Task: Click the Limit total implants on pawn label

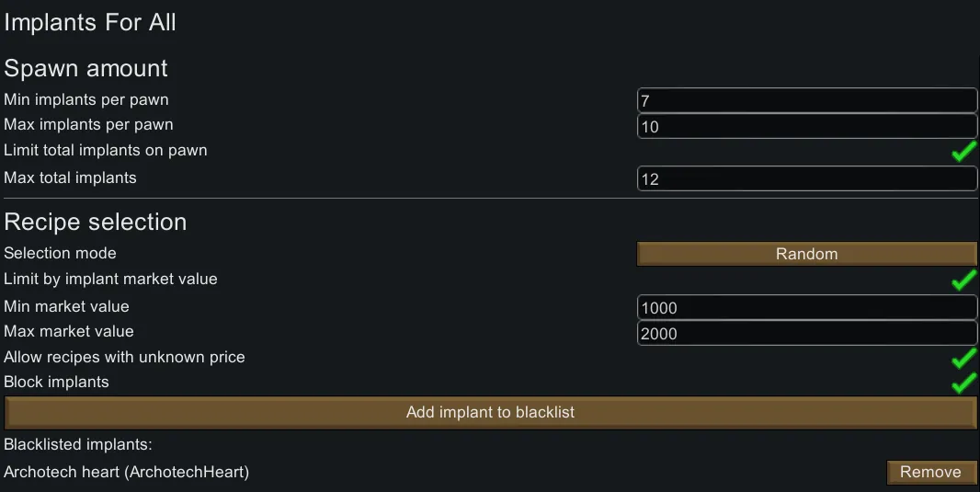Action: point(106,150)
